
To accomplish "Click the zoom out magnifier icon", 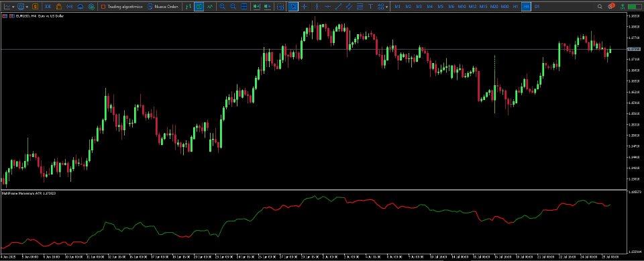I will click(x=233, y=7).
